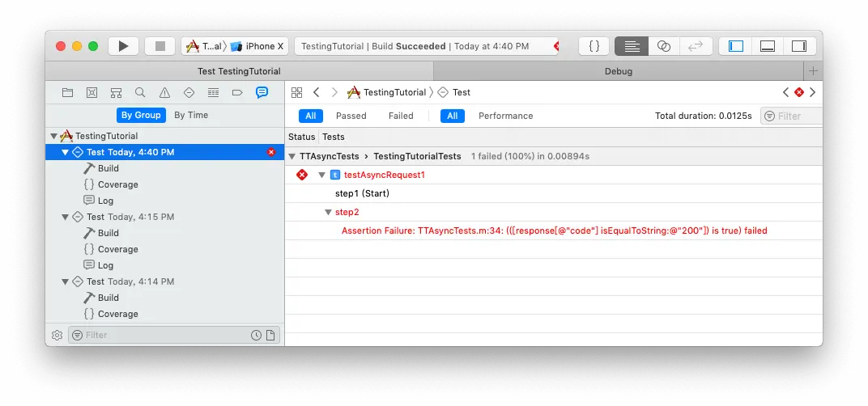
Task: Click the test results Filter field
Action: coord(792,116)
